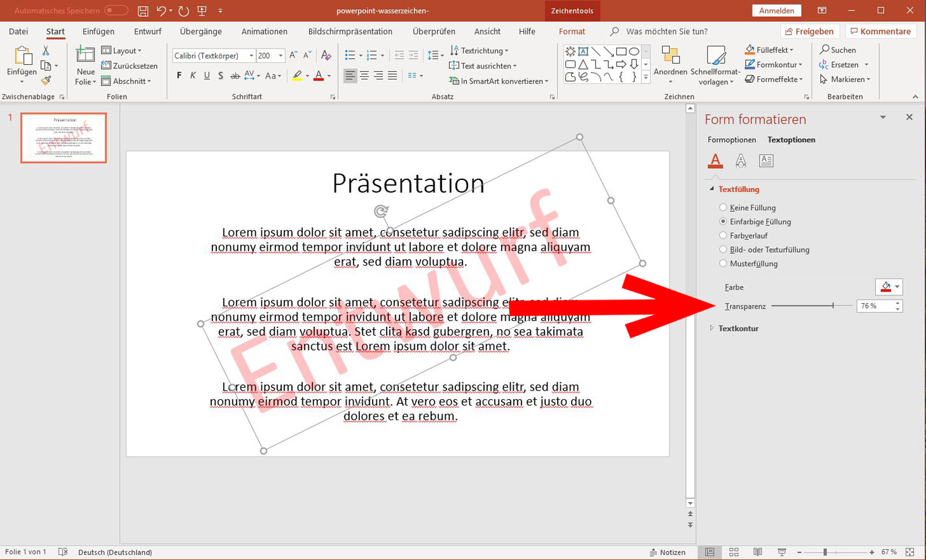Image resolution: width=926 pixels, height=560 pixels.
Task: Toggle Unterstreichen (underline) on the text
Action: pos(207,75)
